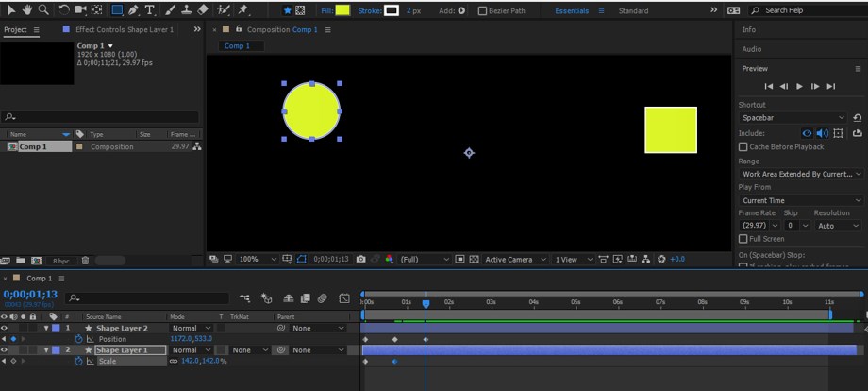Select the Brush tool

click(x=170, y=10)
